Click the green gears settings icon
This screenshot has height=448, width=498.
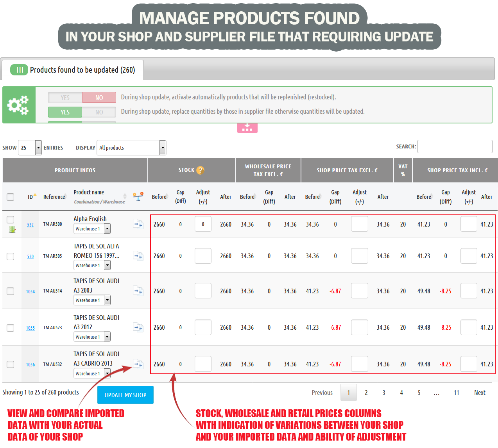18,105
